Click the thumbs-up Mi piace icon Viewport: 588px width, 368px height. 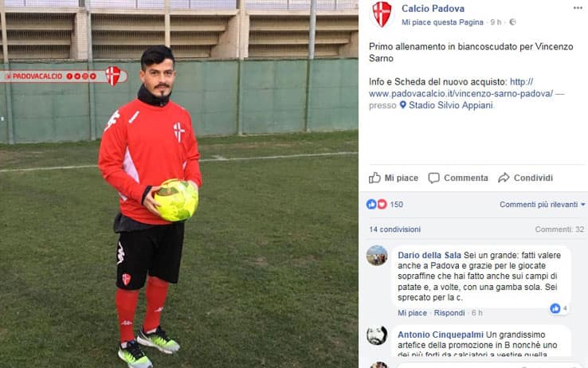(374, 178)
